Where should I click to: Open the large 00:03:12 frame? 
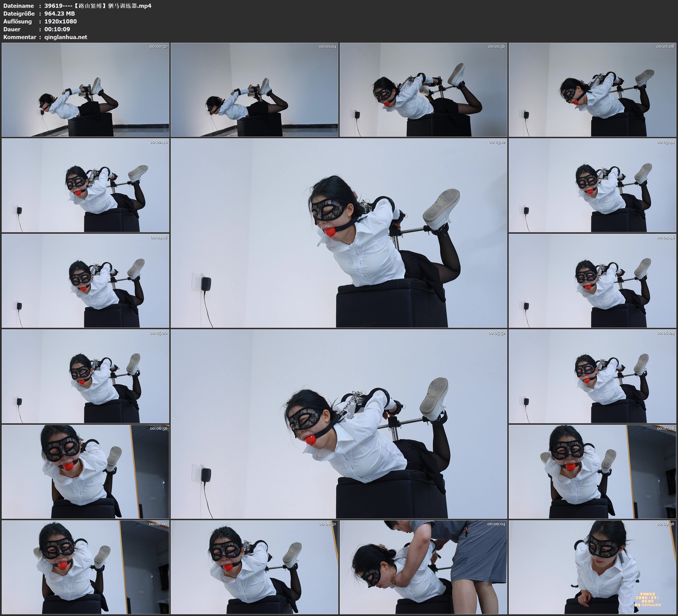click(339, 233)
